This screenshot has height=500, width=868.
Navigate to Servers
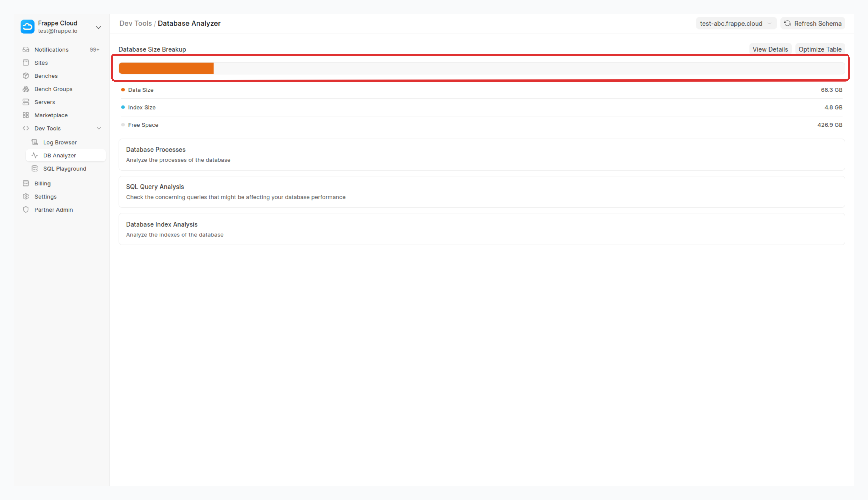61,102
